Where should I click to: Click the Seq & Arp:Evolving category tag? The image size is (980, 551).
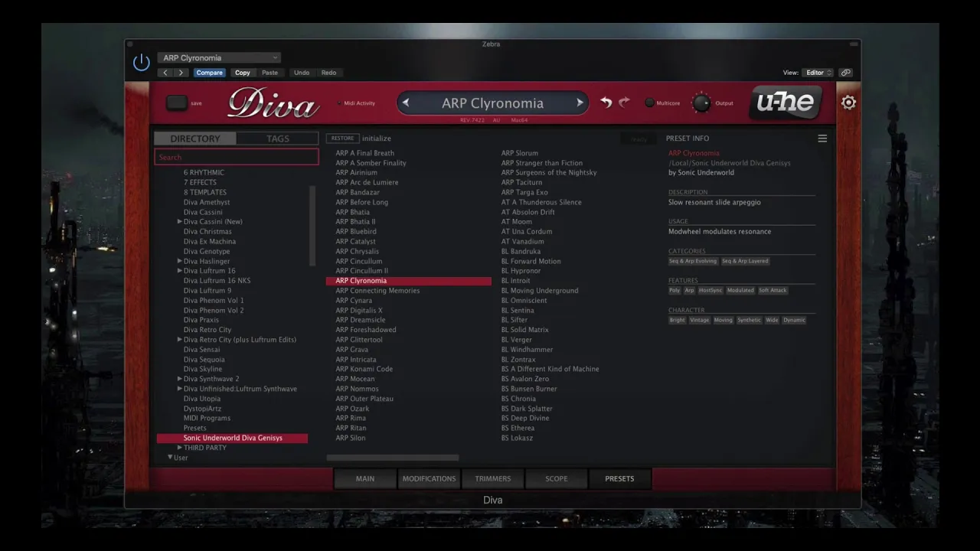pos(693,261)
